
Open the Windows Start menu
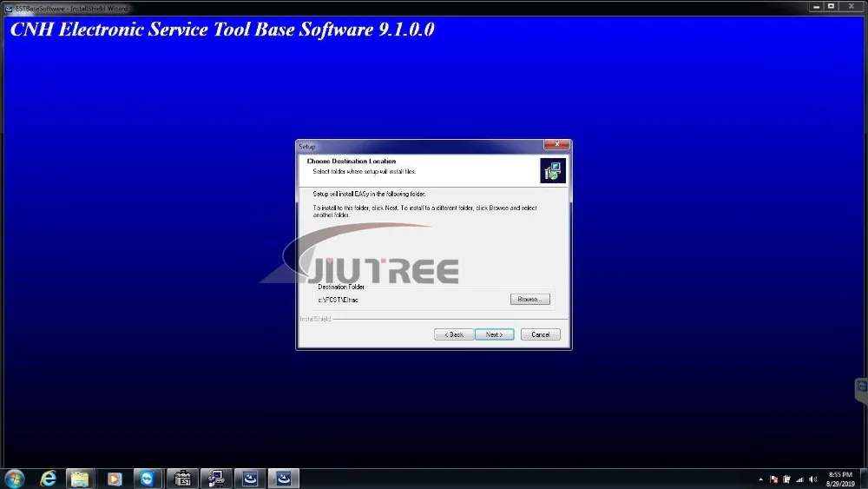[15, 479]
